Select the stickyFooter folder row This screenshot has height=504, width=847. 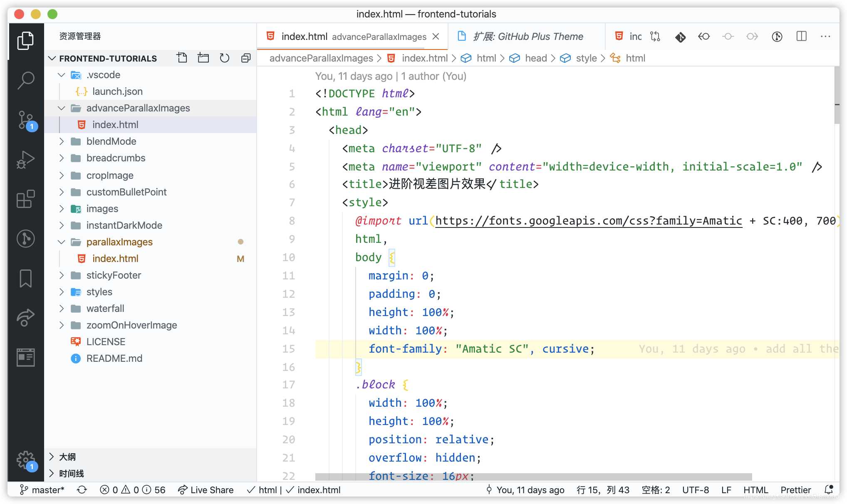150,275
